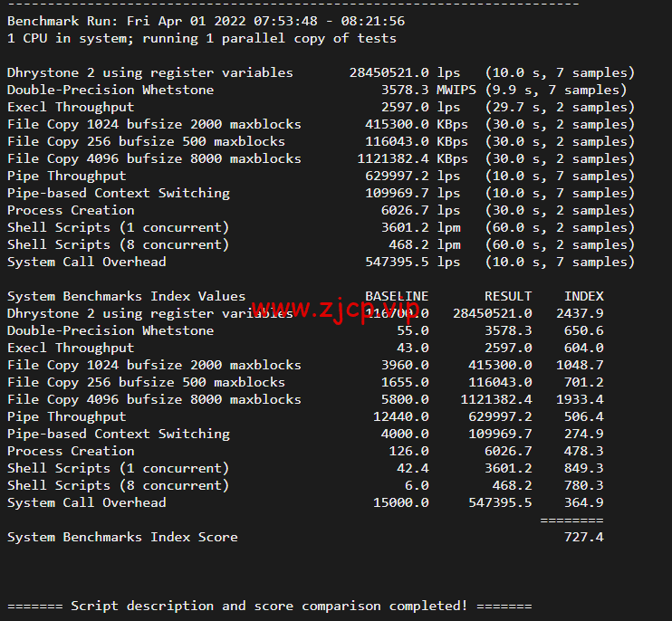Click Process Creation index 478.3

pos(584,451)
